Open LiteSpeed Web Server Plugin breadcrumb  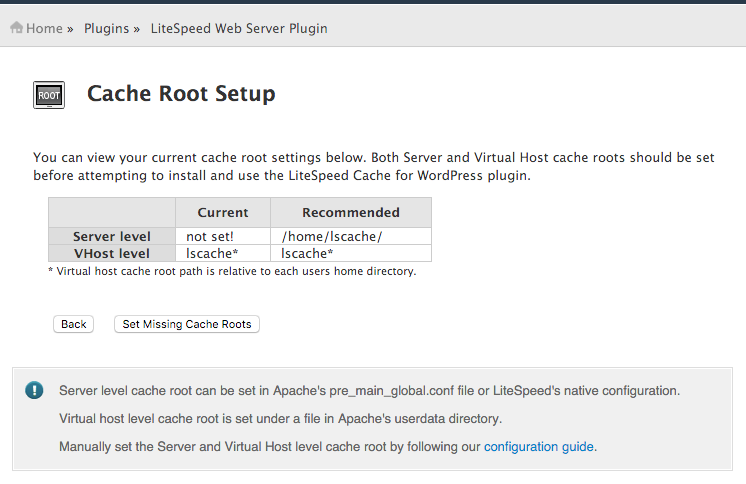pos(239,29)
